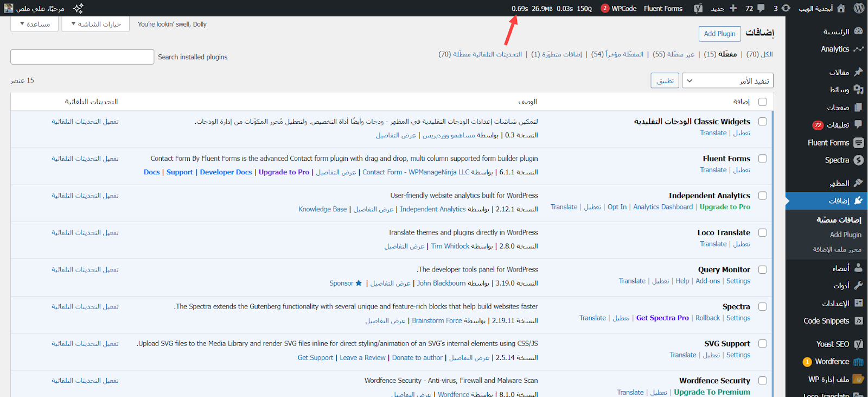The height and width of the screenshot is (397, 868).
Task: Click the updates refresh icon in admin bar
Action: (x=786, y=8)
